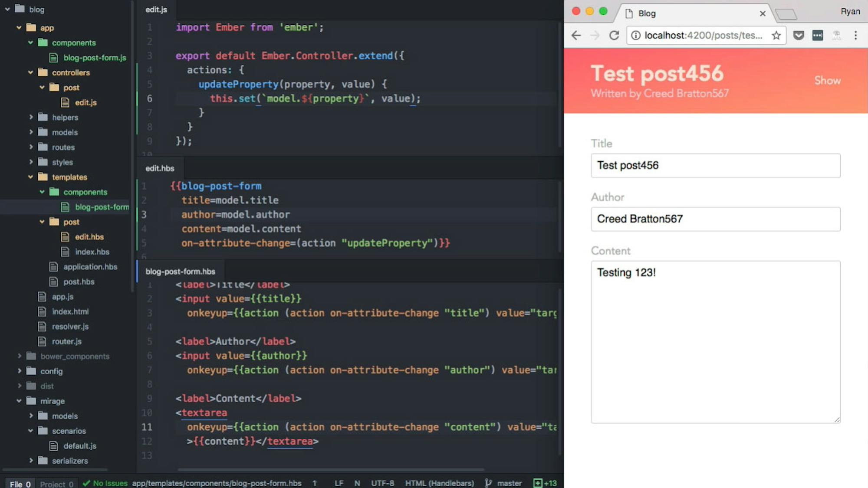Screen dimensions: 868x488
Task: Click the forward navigation arrow
Action: (595, 35)
